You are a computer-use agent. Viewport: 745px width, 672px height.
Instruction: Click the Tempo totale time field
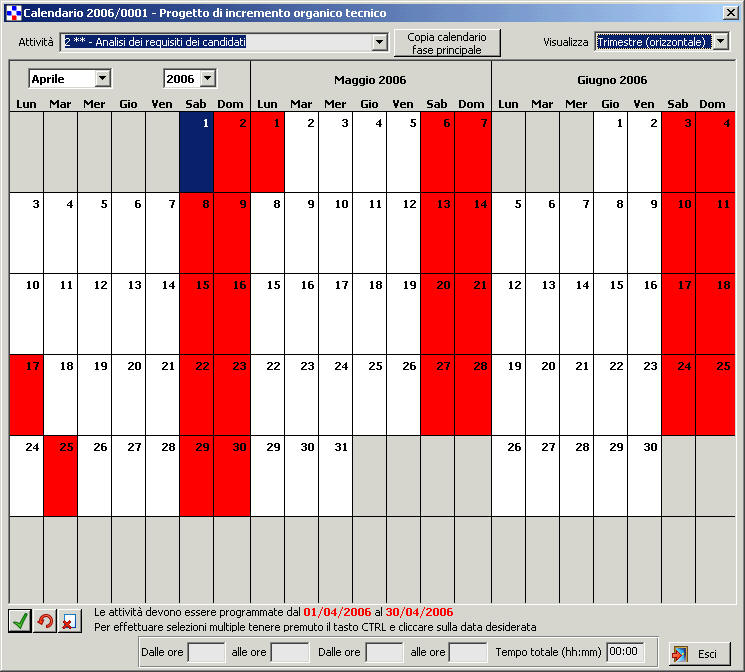tap(625, 652)
